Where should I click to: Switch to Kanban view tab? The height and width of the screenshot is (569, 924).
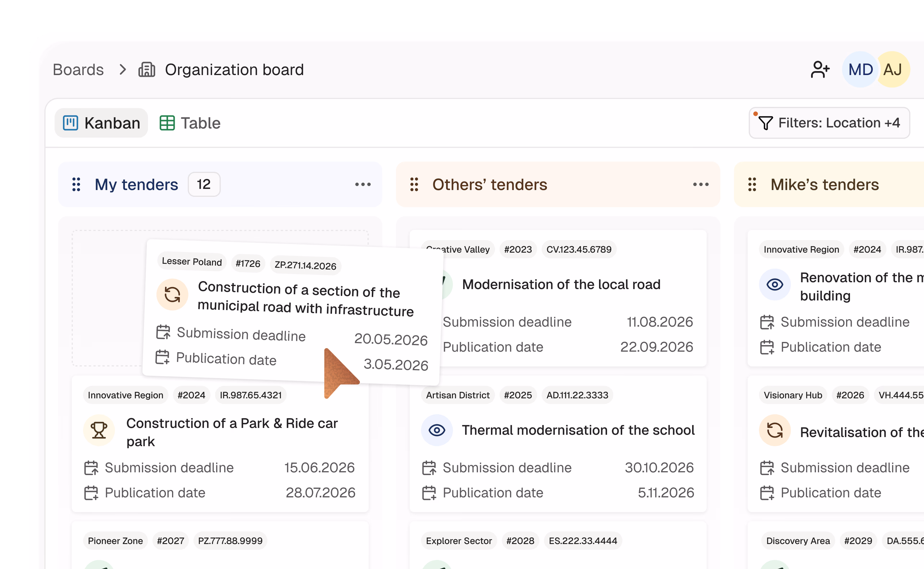tap(101, 123)
